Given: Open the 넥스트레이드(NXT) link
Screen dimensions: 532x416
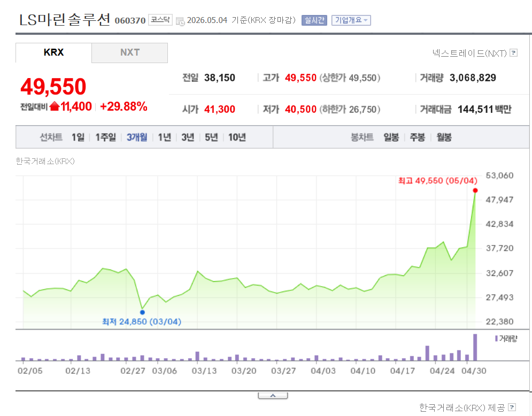Looking at the screenshot, I should pyautogui.click(x=469, y=53).
